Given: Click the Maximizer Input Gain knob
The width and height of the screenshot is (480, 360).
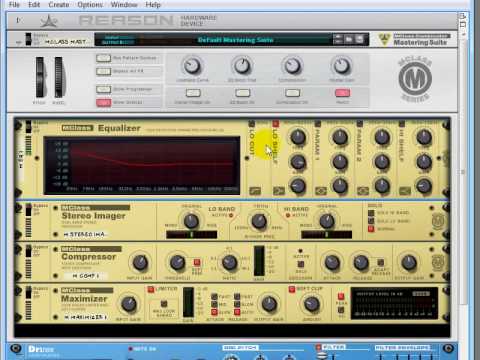Looking at the screenshot, I should click(129, 304).
